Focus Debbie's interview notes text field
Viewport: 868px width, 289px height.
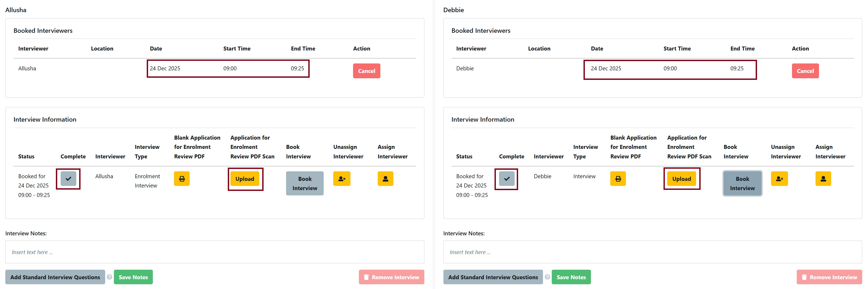click(652, 252)
